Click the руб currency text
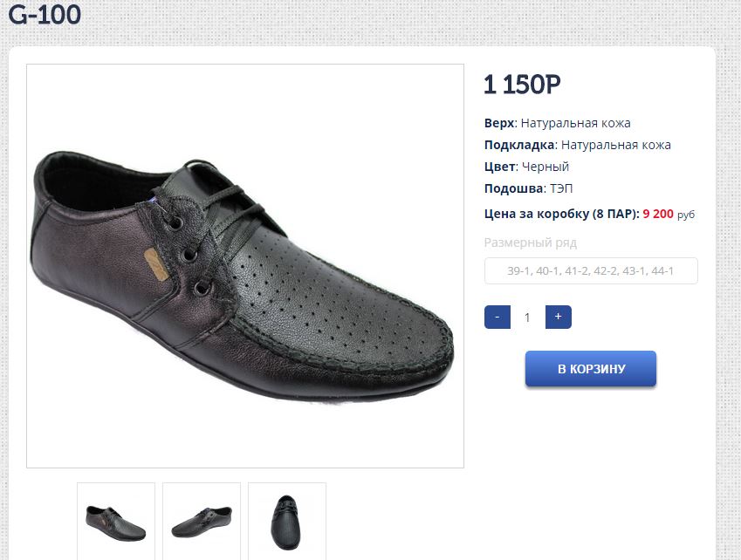This screenshot has width=741, height=560. coord(686,214)
